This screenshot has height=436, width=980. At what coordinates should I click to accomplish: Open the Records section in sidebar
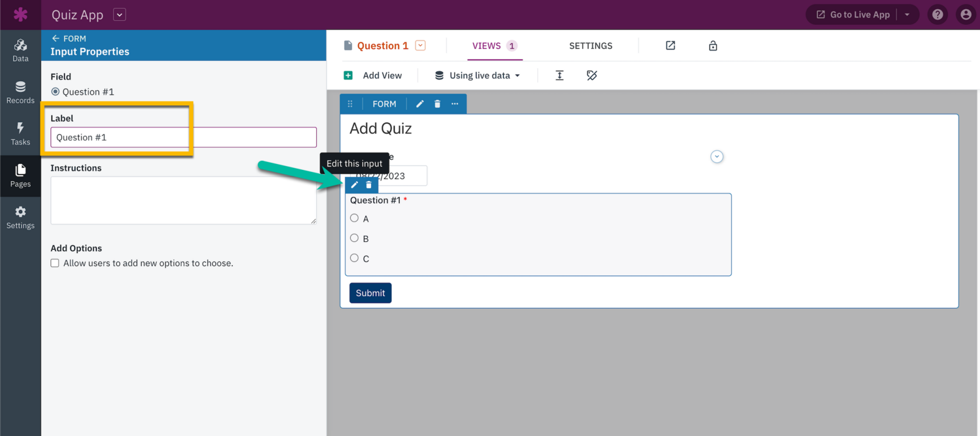point(20,92)
